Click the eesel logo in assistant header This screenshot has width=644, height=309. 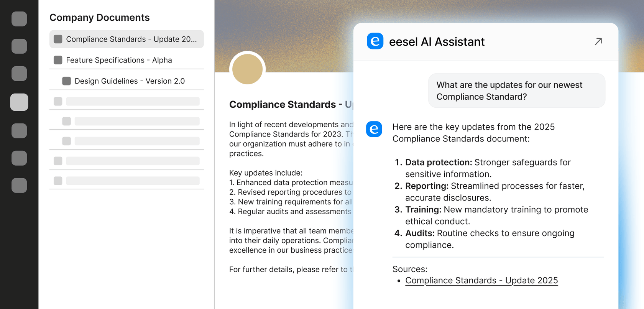pyautogui.click(x=375, y=41)
